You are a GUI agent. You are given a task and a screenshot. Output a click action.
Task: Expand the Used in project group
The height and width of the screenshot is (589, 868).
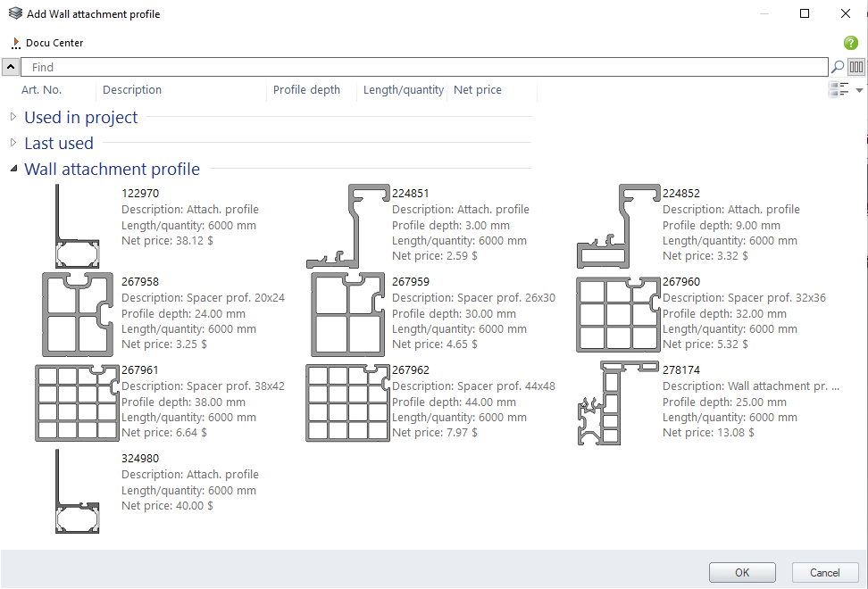point(13,117)
